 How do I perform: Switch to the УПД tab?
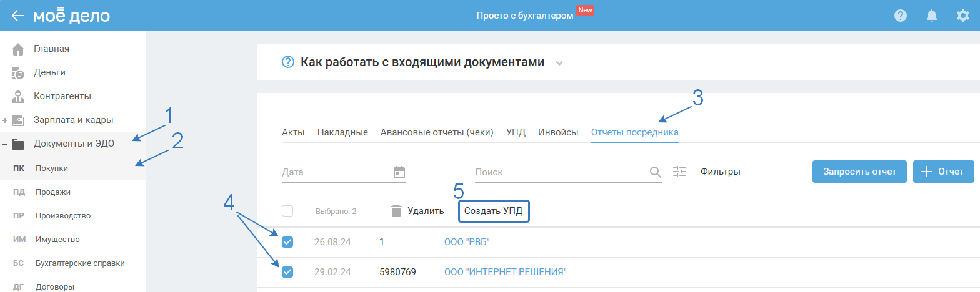pyautogui.click(x=516, y=132)
